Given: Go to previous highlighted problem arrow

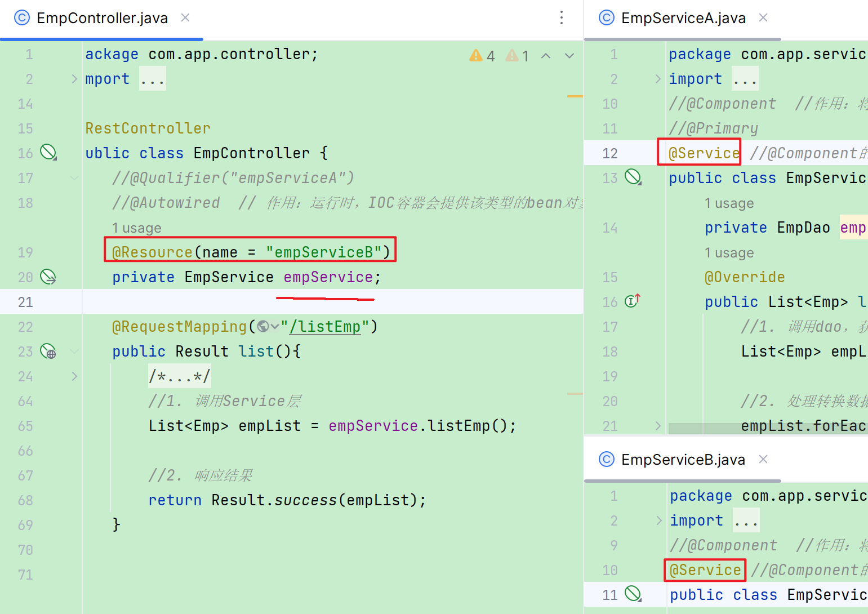Looking at the screenshot, I should point(546,56).
